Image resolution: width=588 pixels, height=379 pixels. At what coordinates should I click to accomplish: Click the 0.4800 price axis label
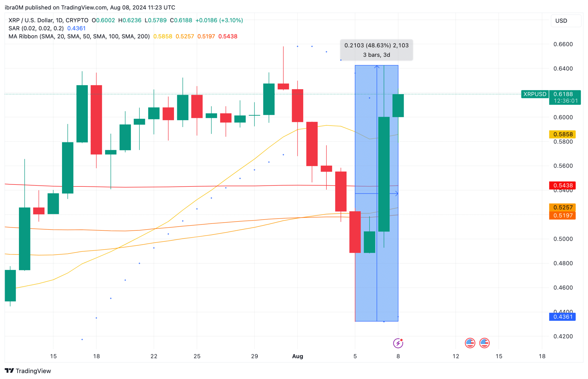tap(563, 263)
